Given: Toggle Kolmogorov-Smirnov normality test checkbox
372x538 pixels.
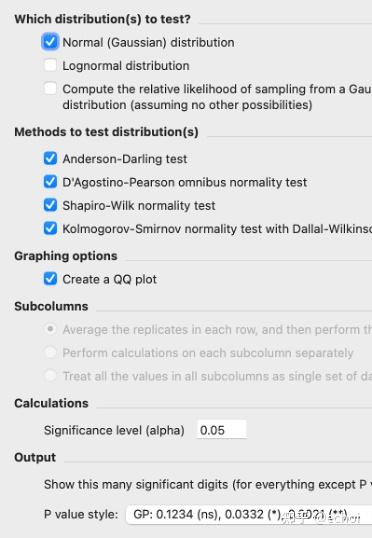Looking at the screenshot, I should click(x=50, y=228).
